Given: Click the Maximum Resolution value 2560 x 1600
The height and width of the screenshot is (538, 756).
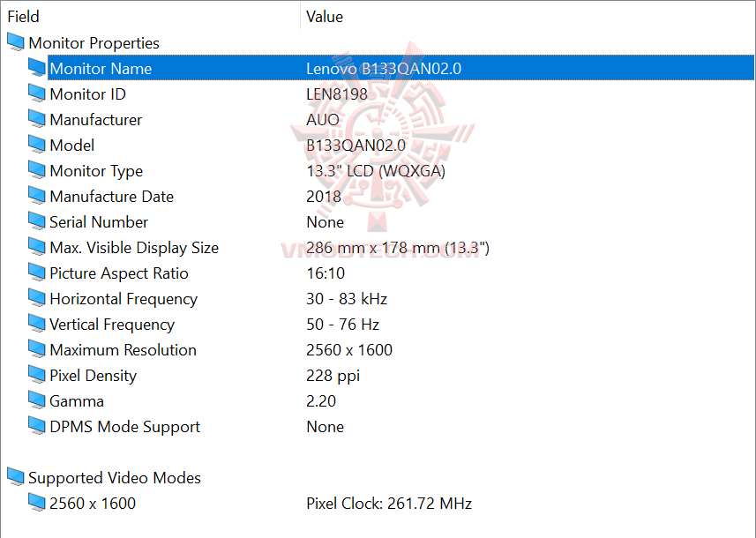Looking at the screenshot, I should point(349,349).
